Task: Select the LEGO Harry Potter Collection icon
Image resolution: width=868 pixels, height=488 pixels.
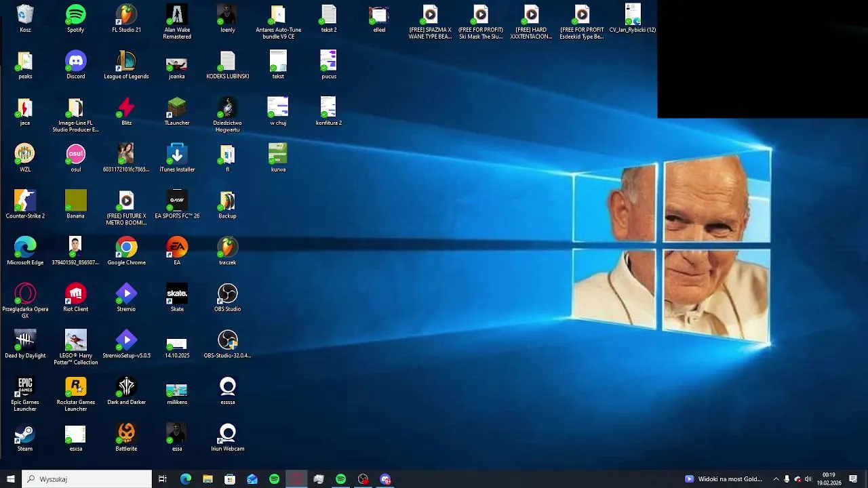Action: point(75,348)
